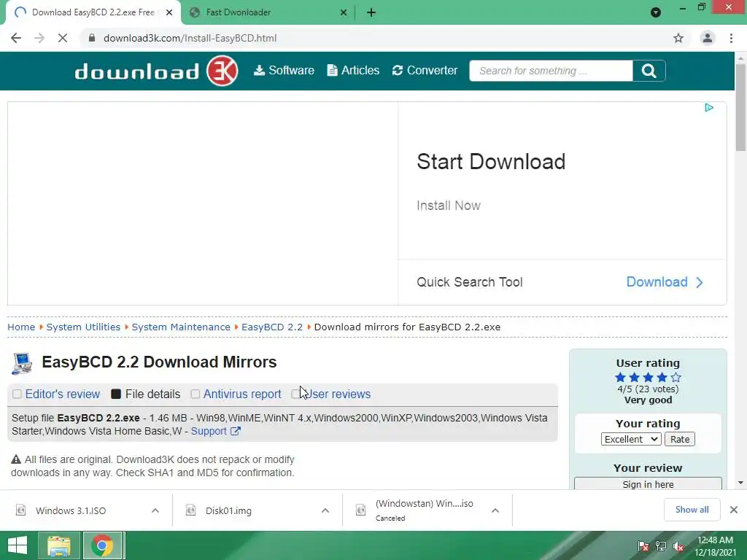This screenshot has height=560, width=747.
Task: Open File Explorer from taskbar
Action: [58, 545]
